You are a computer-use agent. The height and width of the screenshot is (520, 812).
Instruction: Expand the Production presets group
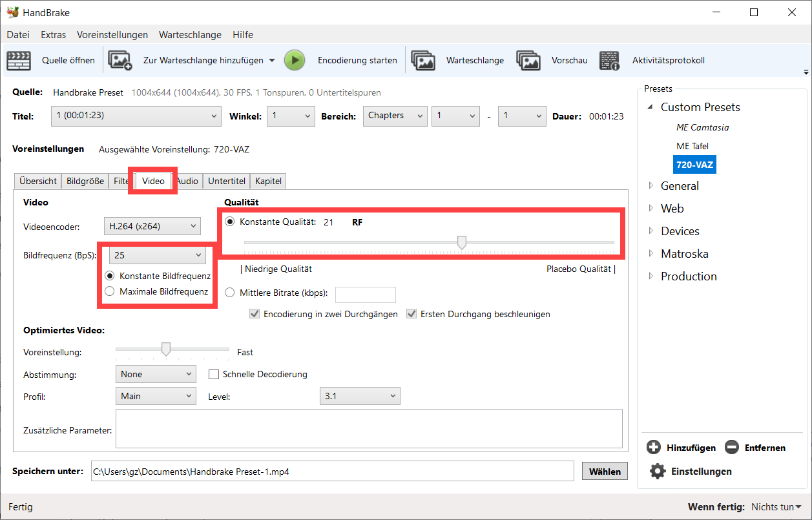coord(651,276)
